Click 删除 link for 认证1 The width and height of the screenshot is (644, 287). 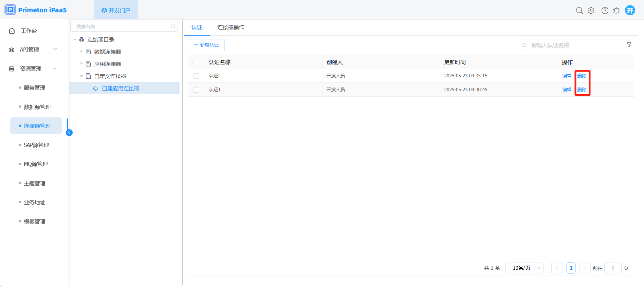point(582,90)
